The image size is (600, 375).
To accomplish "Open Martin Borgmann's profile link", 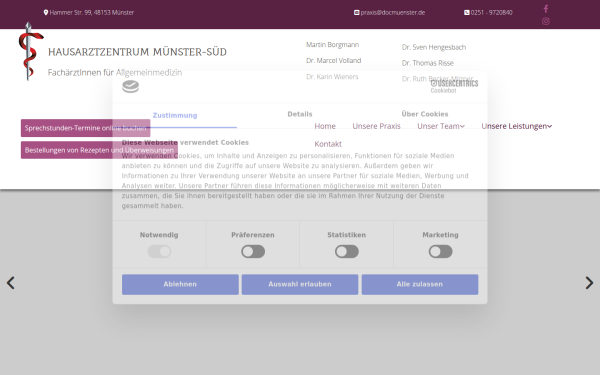I will (x=333, y=45).
